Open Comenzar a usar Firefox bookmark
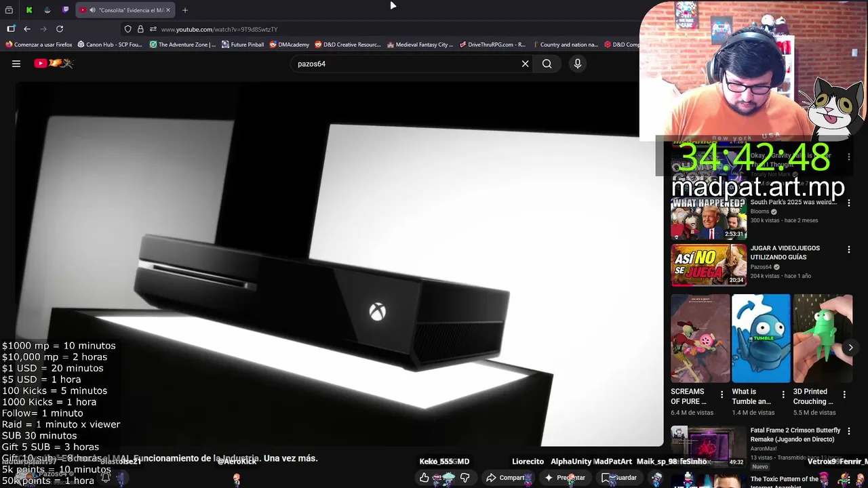Image resolution: width=868 pixels, height=488 pixels. [39, 45]
